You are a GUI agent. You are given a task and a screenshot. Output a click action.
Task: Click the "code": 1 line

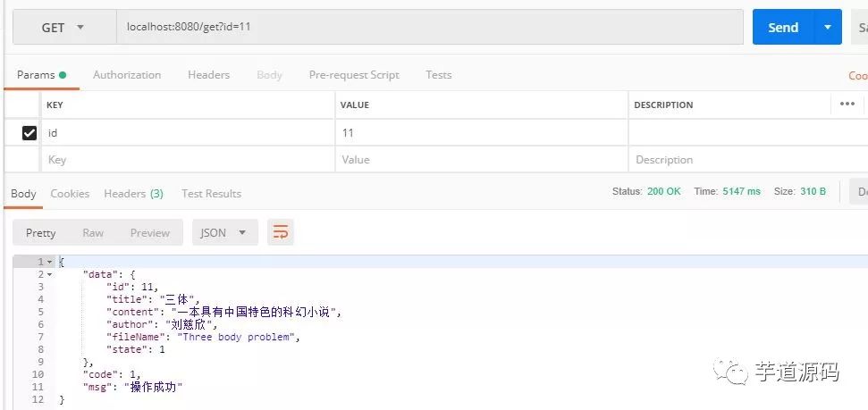(x=112, y=374)
